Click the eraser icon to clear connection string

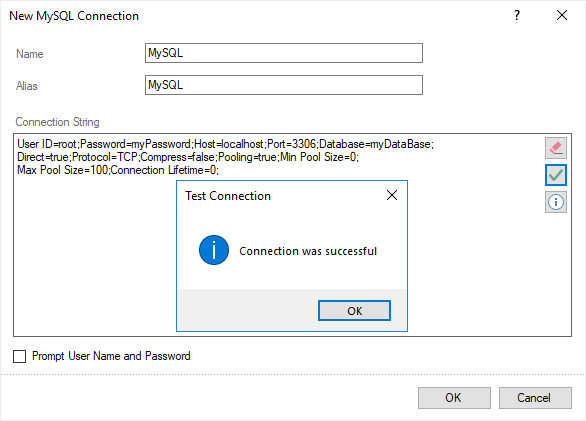pos(556,148)
